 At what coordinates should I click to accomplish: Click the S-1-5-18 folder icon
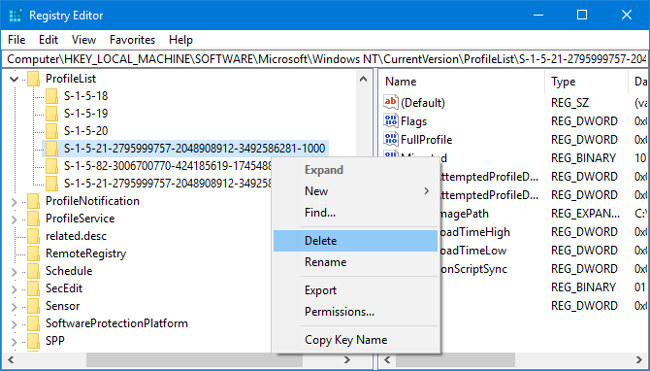pos(52,96)
